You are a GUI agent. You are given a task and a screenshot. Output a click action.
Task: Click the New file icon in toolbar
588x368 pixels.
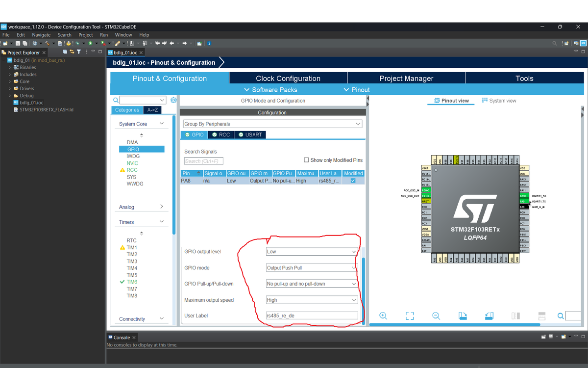tap(5, 43)
